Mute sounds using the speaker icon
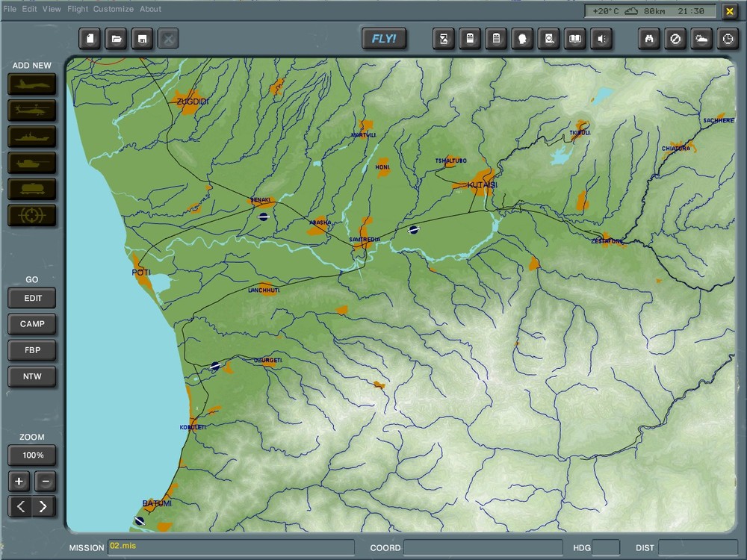747x560 pixels. coord(600,38)
